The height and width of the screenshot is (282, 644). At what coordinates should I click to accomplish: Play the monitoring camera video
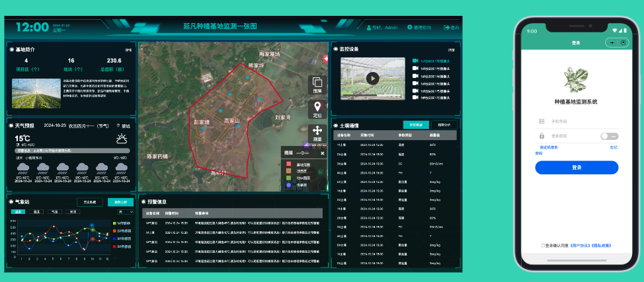[372, 79]
